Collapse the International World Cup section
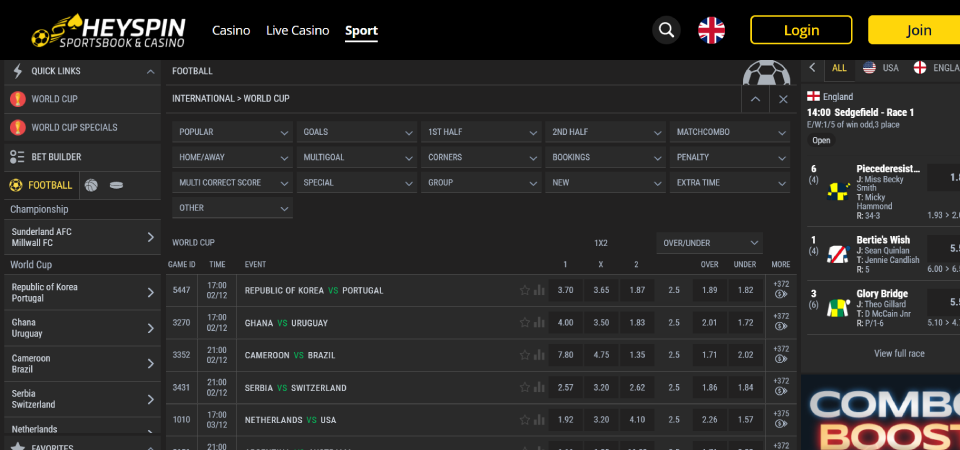This screenshot has width=960, height=450. 756,99
